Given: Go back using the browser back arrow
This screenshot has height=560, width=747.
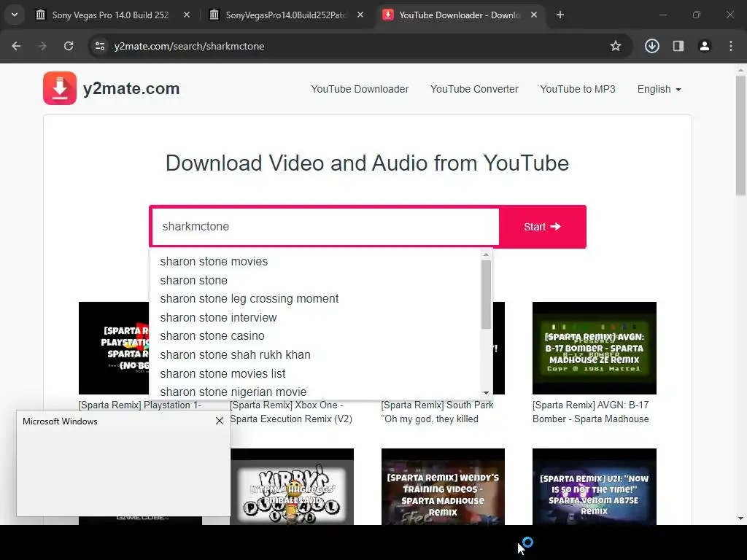Looking at the screenshot, I should [x=16, y=46].
